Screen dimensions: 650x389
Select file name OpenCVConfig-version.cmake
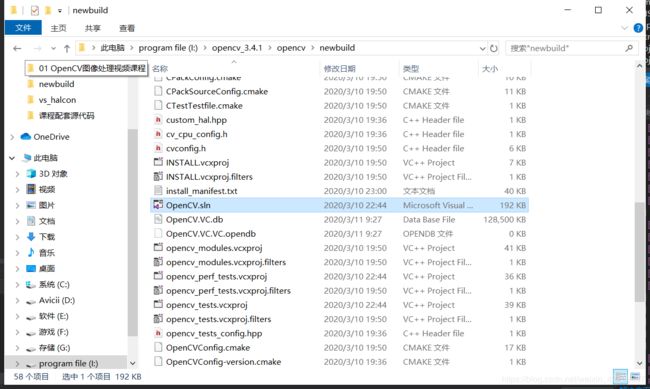click(223, 362)
